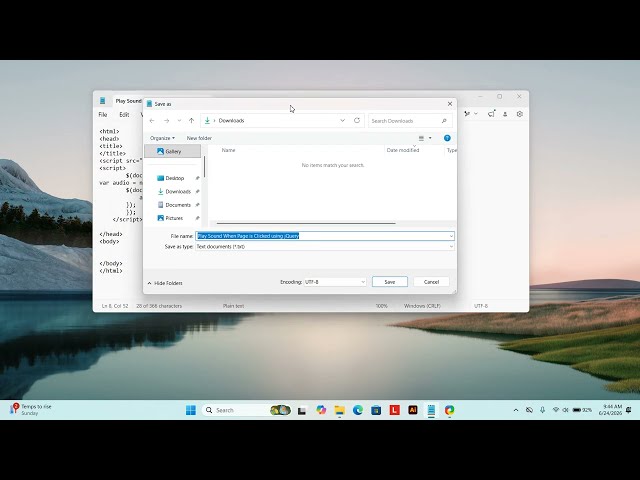Select Downloads in navigation pane
This screenshot has height=480, width=640.
click(x=178, y=191)
